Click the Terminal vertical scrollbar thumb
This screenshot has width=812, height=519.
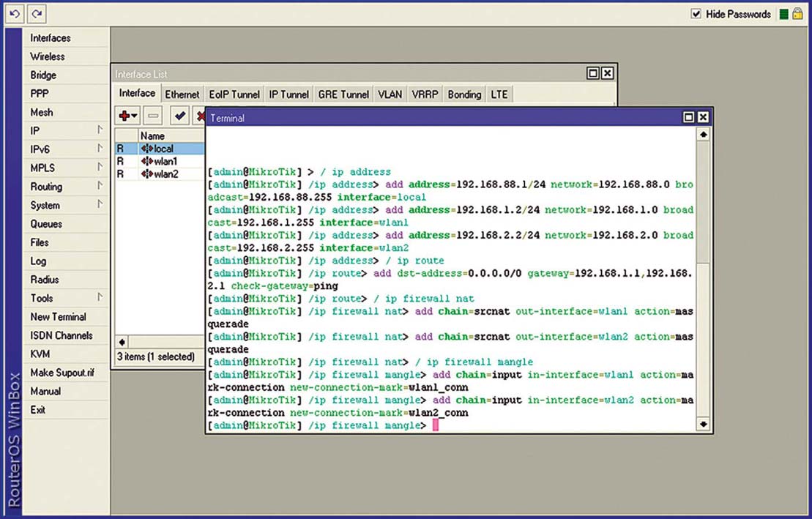pyautogui.click(x=703, y=202)
